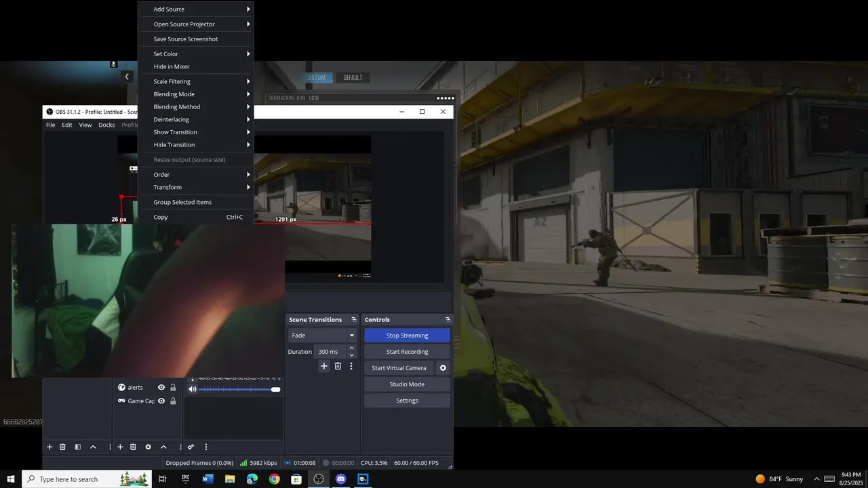Open Discord from the taskbar
868x488 pixels.
pos(341,479)
